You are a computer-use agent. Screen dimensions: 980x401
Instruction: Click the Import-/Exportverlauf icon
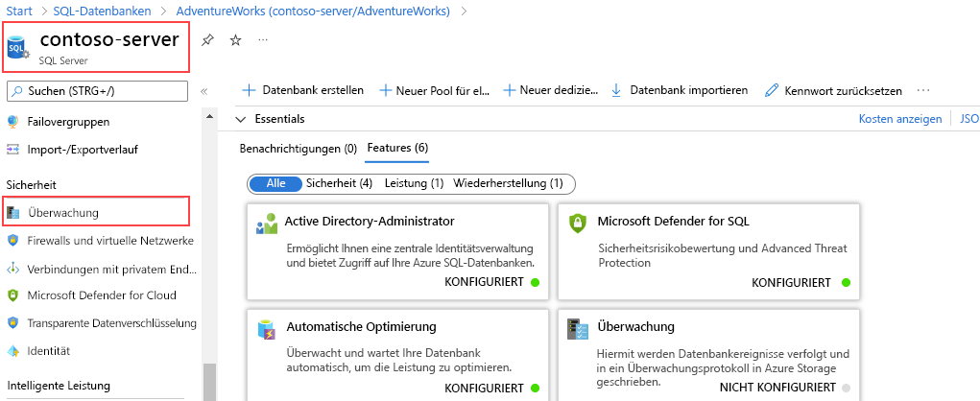tap(13, 150)
